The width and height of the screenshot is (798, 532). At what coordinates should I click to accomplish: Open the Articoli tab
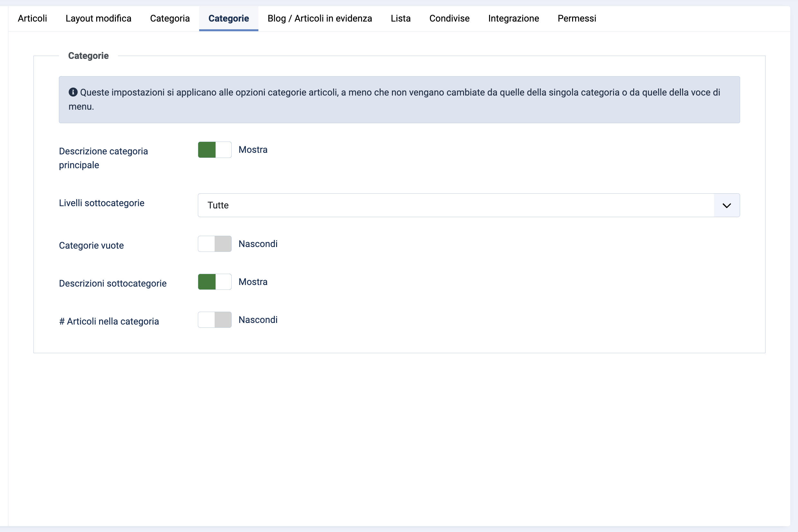point(32,18)
